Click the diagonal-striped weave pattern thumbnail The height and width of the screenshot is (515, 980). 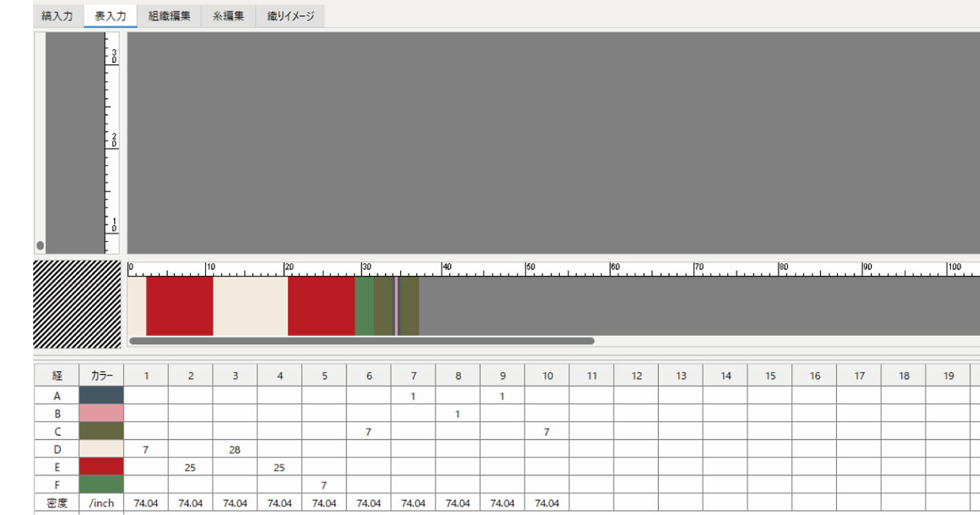click(77, 304)
